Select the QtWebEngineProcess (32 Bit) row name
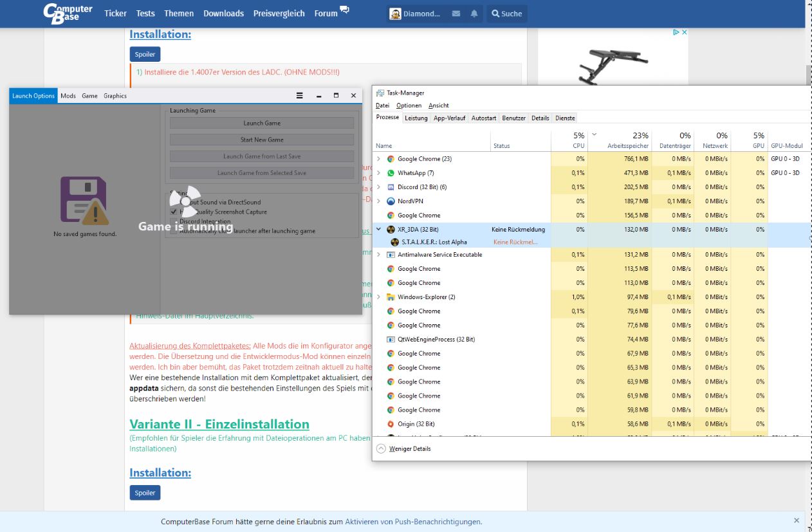812x532 pixels. 436,339
